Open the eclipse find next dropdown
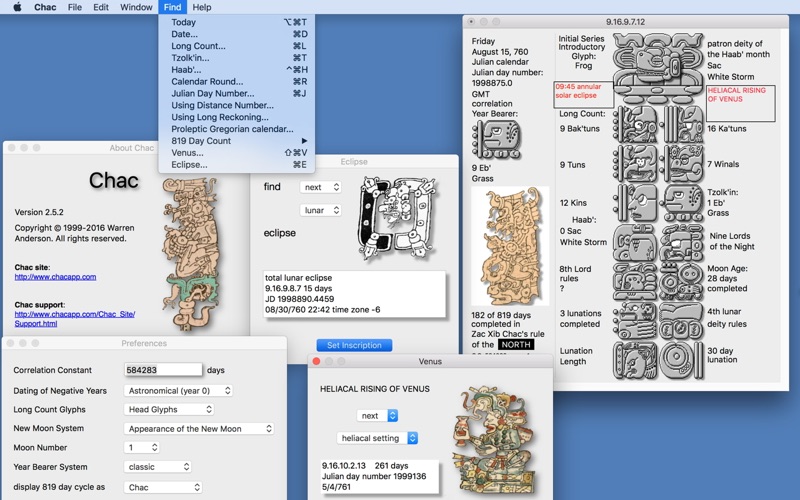Viewport: 800px width, 500px height. point(320,187)
